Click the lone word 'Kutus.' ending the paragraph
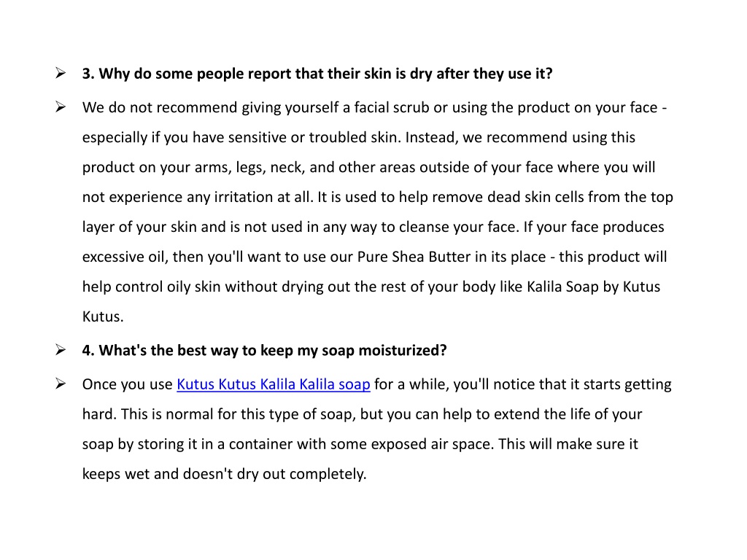The height and width of the screenshot is (560, 747). [x=103, y=316]
